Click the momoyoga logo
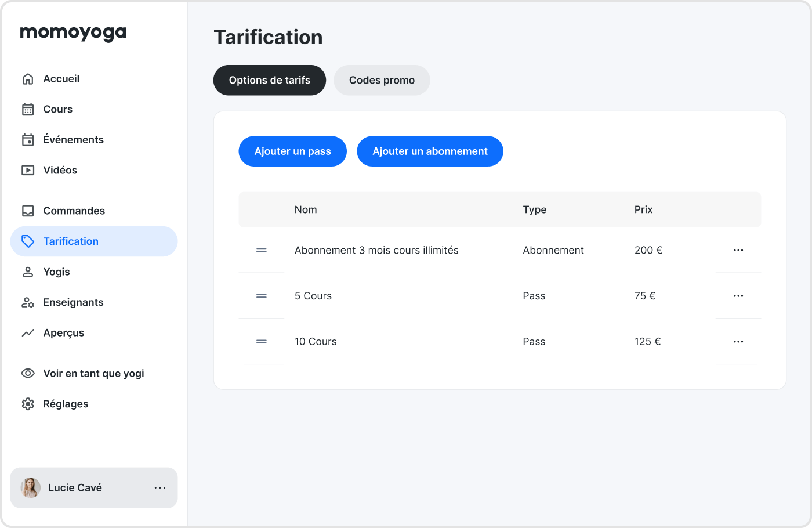 coord(73,34)
